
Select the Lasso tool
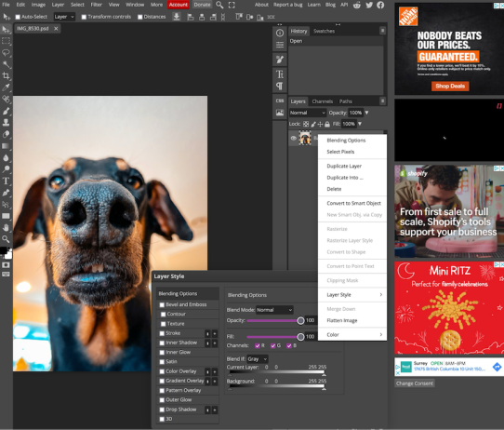pos(6,52)
